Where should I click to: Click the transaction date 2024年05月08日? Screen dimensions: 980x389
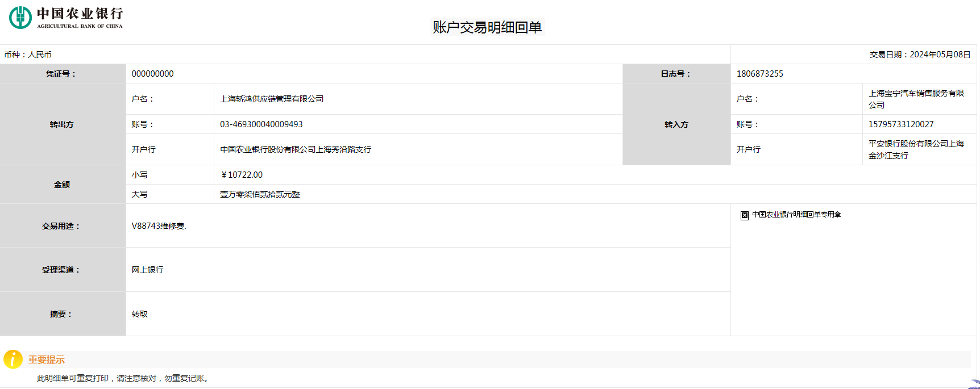pyautogui.click(x=940, y=55)
